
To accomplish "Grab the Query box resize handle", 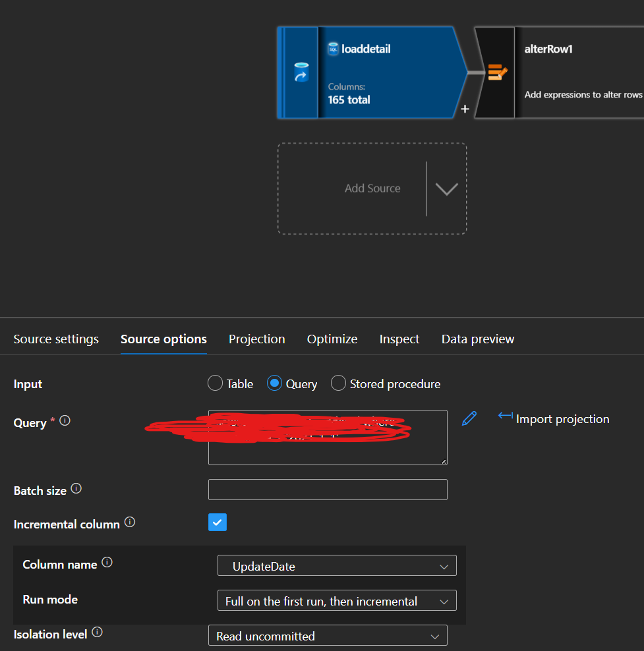I will [444, 462].
